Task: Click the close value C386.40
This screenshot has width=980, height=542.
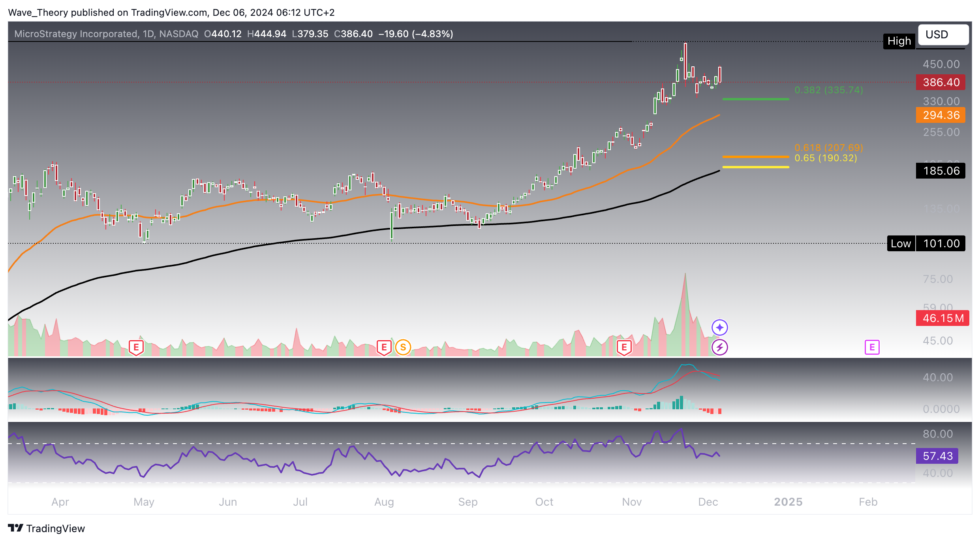Action: [x=353, y=34]
